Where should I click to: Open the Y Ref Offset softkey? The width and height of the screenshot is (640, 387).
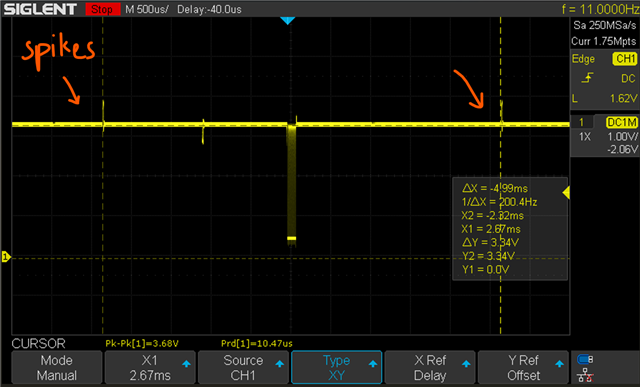pyautogui.click(x=523, y=367)
